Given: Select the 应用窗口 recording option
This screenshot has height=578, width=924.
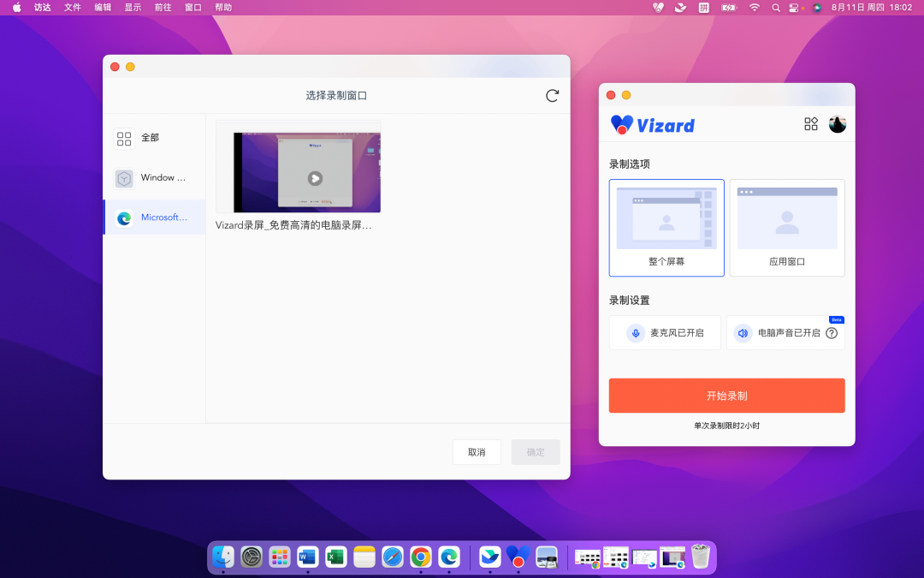Looking at the screenshot, I should (786, 227).
